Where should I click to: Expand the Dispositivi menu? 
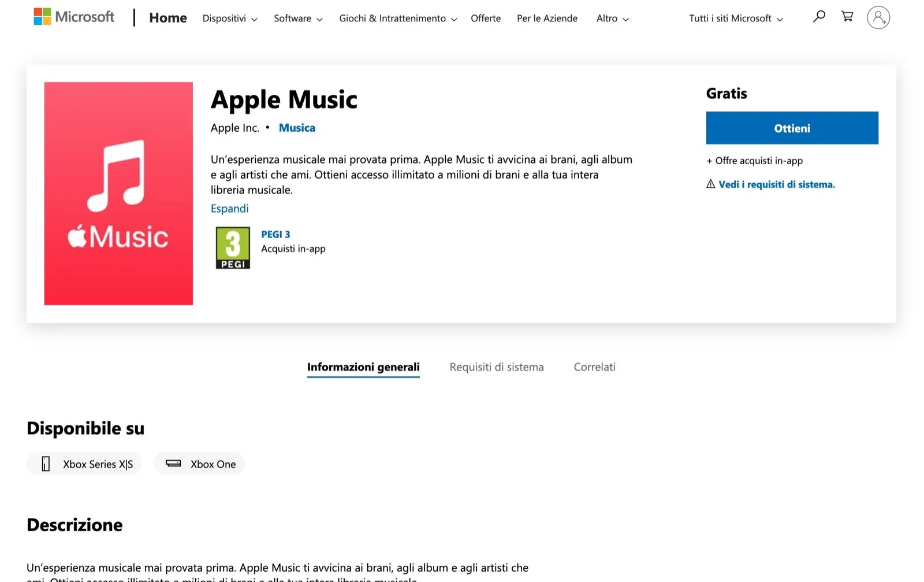pyautogui.click(x=230, y=18)
